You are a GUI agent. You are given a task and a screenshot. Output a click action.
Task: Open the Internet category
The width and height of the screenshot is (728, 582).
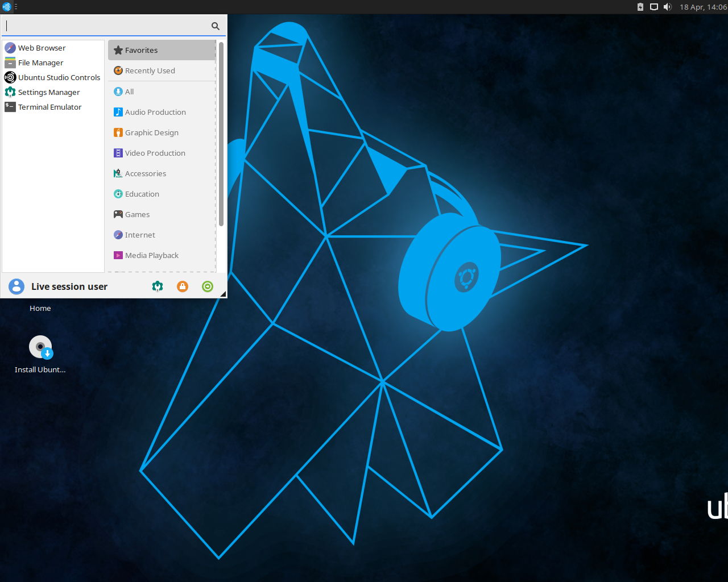(x=162, y=235)
